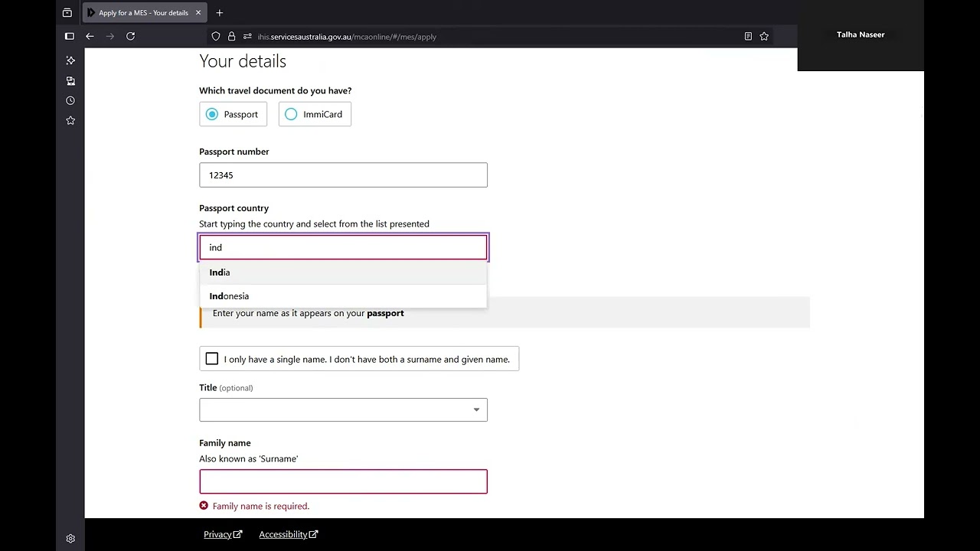This screenshot has height=551, width=980.
Task: Click the 'Talha Naseer' name label
Action: click(x=861, y=34)
